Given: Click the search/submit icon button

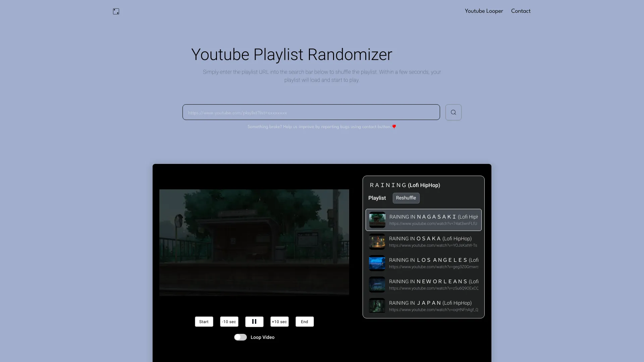Looking at the screenshot, I should [453, 112].
